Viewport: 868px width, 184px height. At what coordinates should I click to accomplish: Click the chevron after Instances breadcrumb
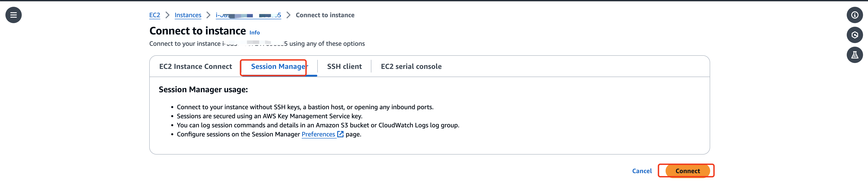coord(208,15)
